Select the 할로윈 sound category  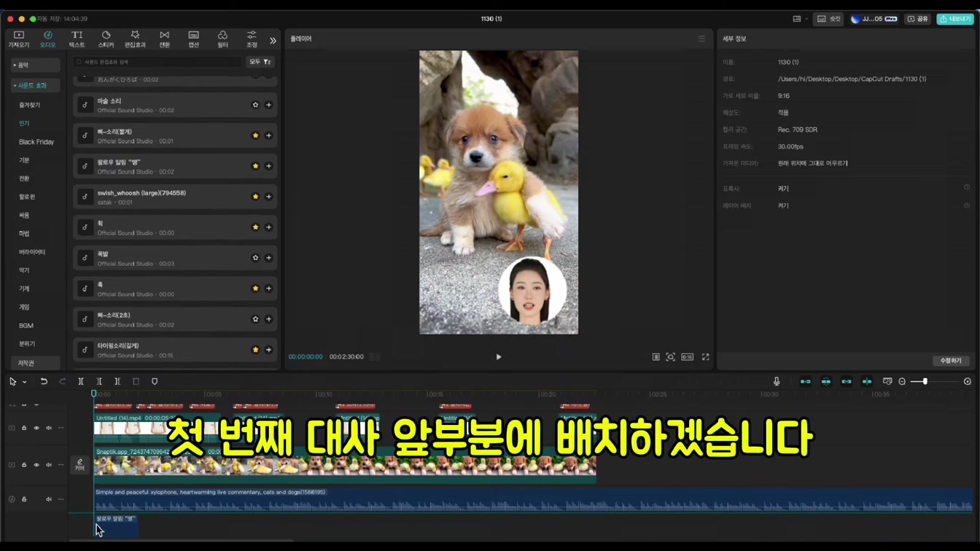click(27, 197)
